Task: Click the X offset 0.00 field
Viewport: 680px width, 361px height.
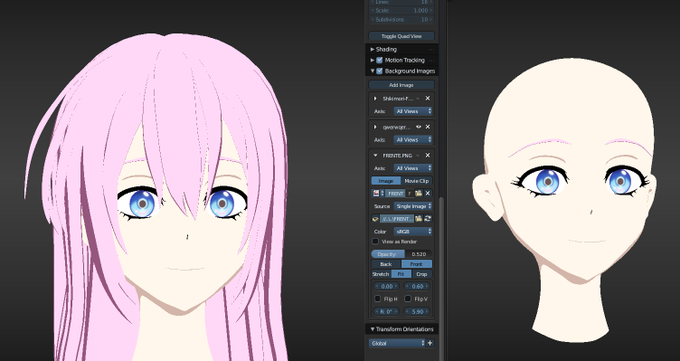Action: 386,286
